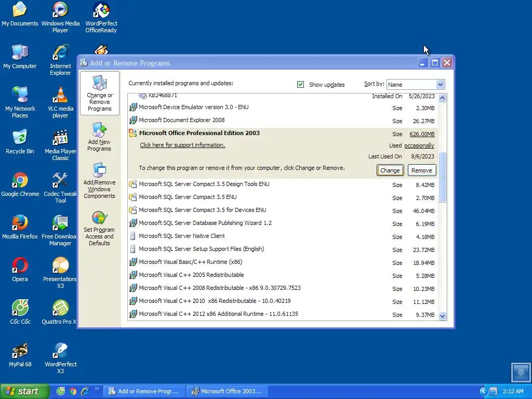
Task: Open Set Program Access and Defaults
Action: 99,229
